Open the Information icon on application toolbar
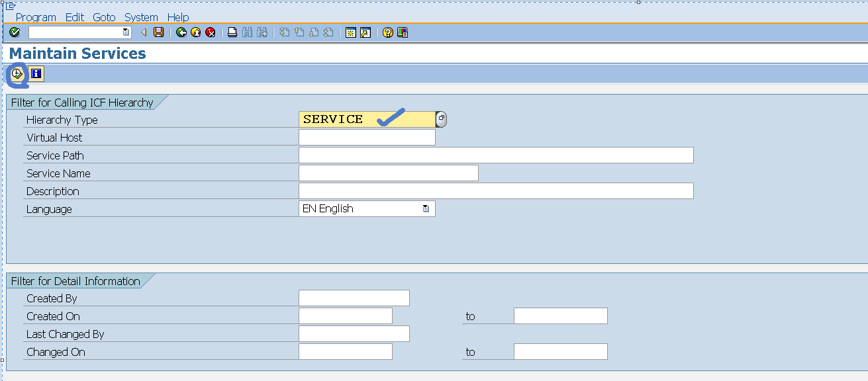The image size is (868, 381). tap(34, 73)
